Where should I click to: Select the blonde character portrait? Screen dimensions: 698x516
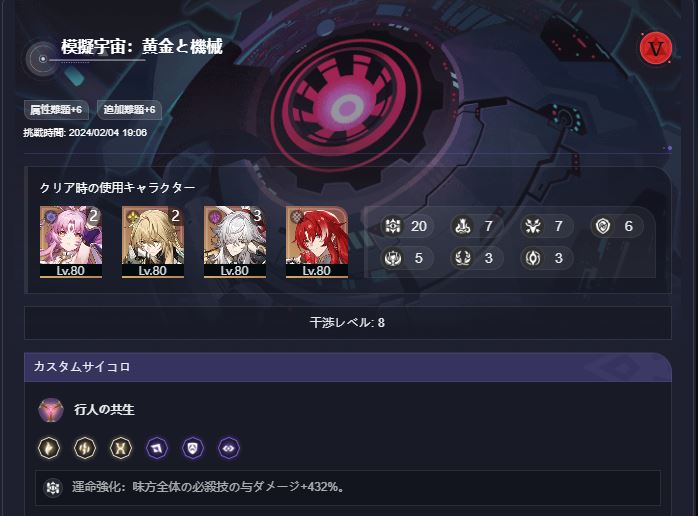click(153, 242)
